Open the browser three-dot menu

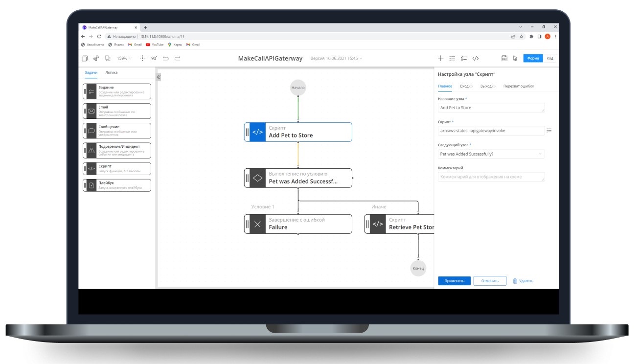[556, 36]
